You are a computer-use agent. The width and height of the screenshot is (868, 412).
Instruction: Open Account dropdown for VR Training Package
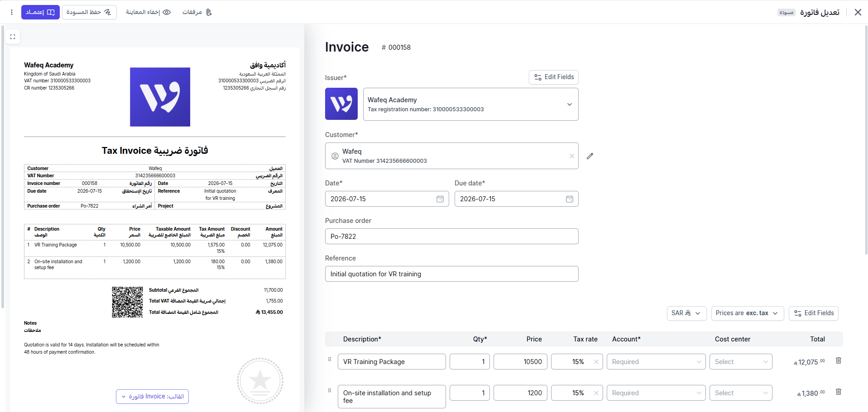pos(656,362)
